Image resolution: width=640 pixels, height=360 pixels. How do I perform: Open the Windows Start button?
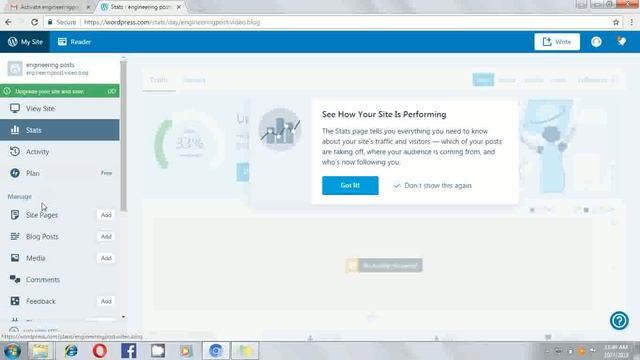[12, 351]
